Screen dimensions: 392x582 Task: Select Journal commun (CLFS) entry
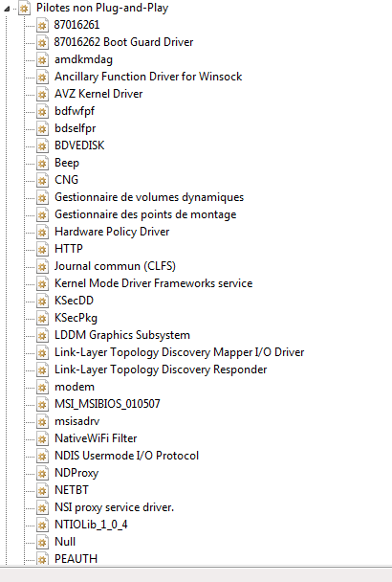115,266
